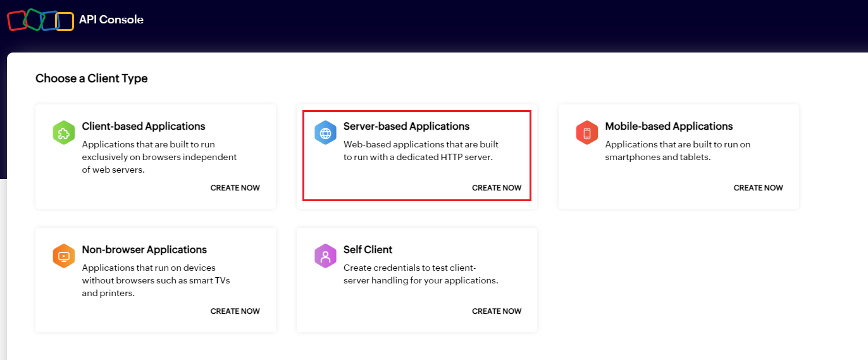Click the Choose a Client Type heading
This screenshot has height=360, width=868.
92,78
